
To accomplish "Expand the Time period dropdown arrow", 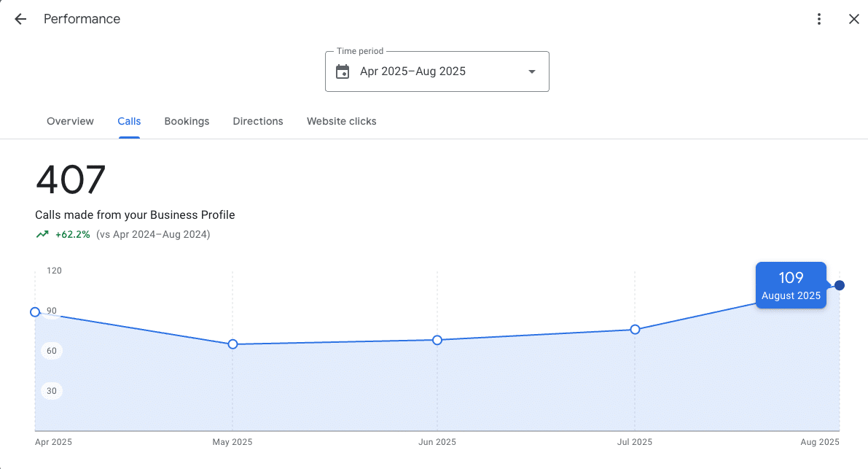I will point(531,71).
